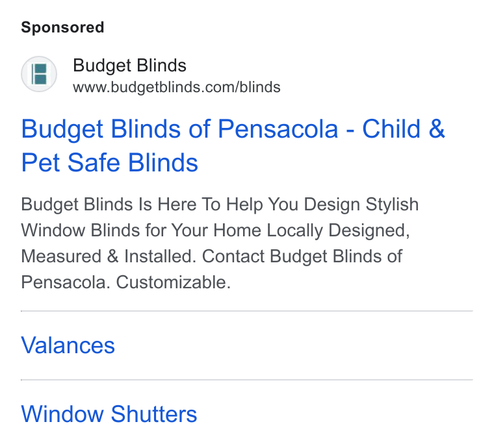This screenshot has width=494, height=448.
Task: Click the 'Customizable.' text in the description
Action: pos(174,282)
